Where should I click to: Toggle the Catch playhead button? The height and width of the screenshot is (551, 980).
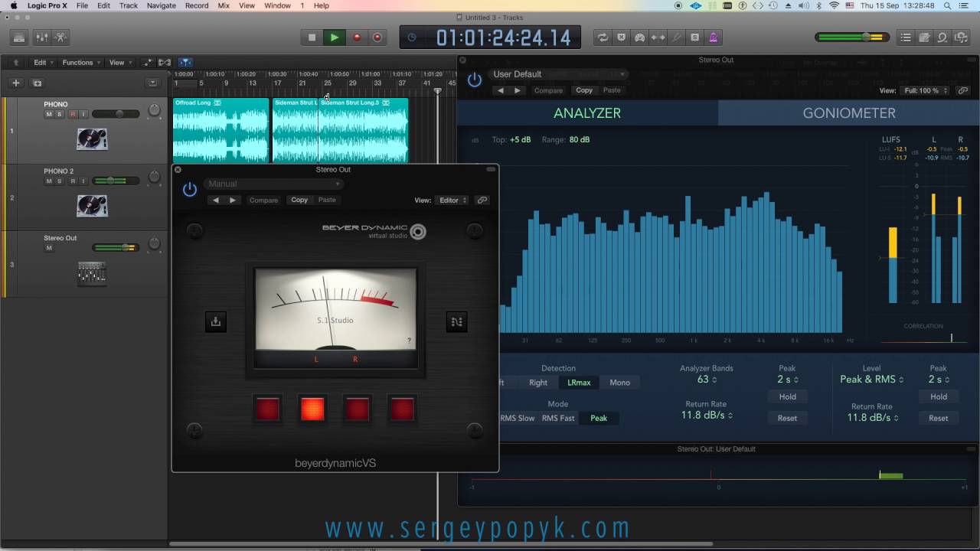(185, 63)
